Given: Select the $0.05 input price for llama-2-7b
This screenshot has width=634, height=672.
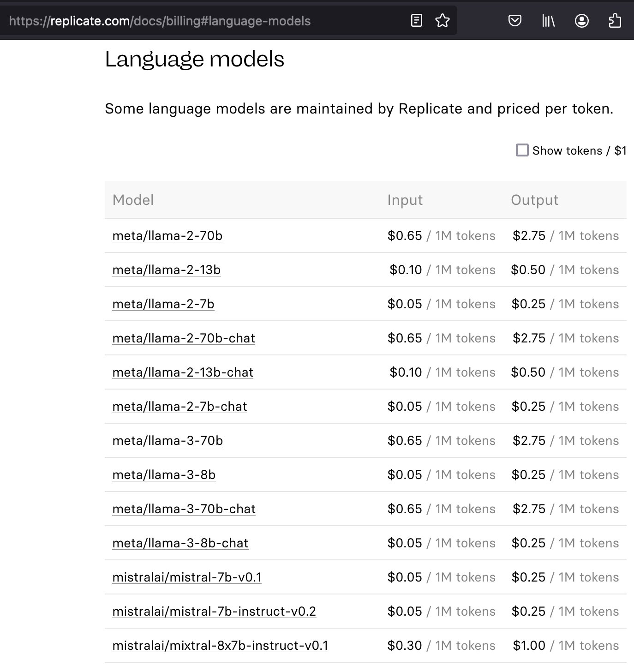Looking at the screenshot, I should (405, 304).
